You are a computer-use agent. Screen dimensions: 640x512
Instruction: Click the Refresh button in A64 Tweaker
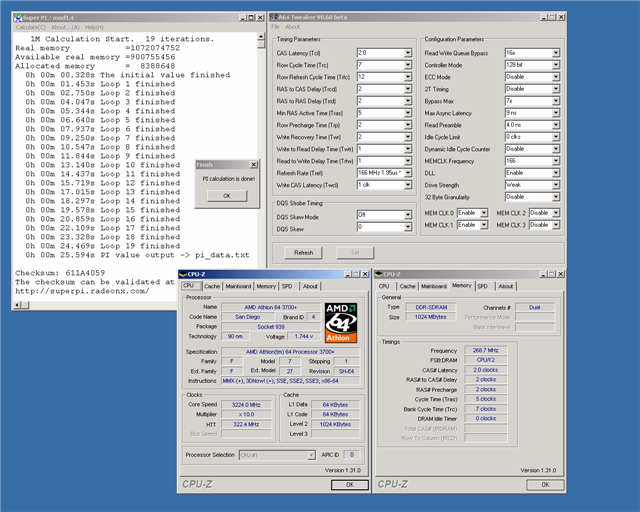click(x=304, y=253)
